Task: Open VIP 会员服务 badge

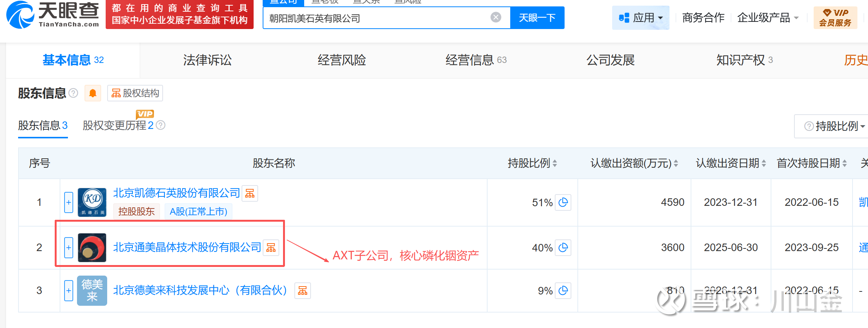Action: click(835, 18)
